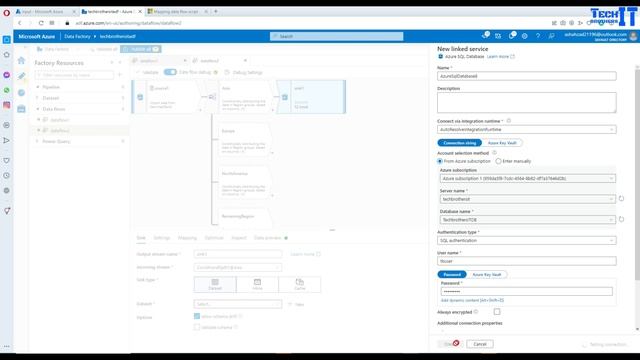Click the sink1 node icon in dataflow canvas
Image resolution: width=640 pixels, height=360 pixels.
pos(284,97)
